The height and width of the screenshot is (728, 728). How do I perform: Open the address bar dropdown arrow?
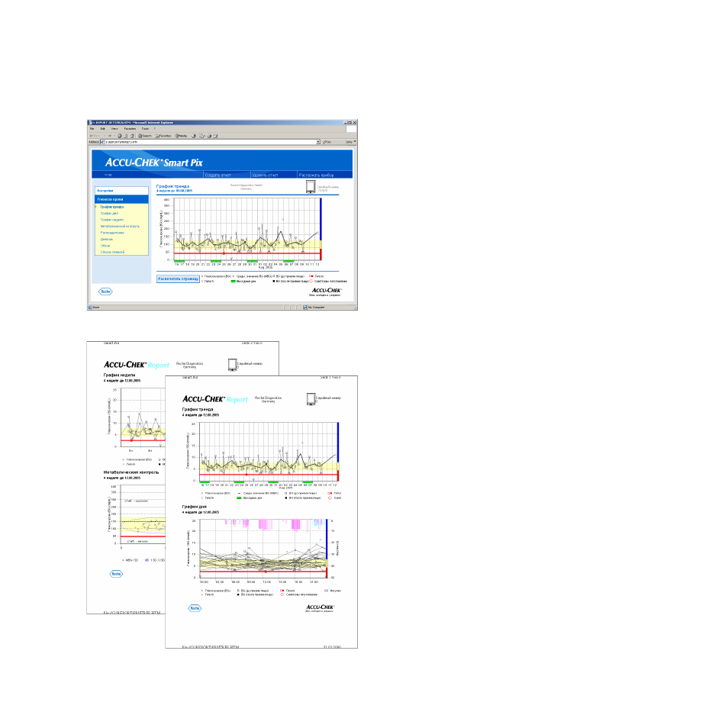(x=318, y=142)
